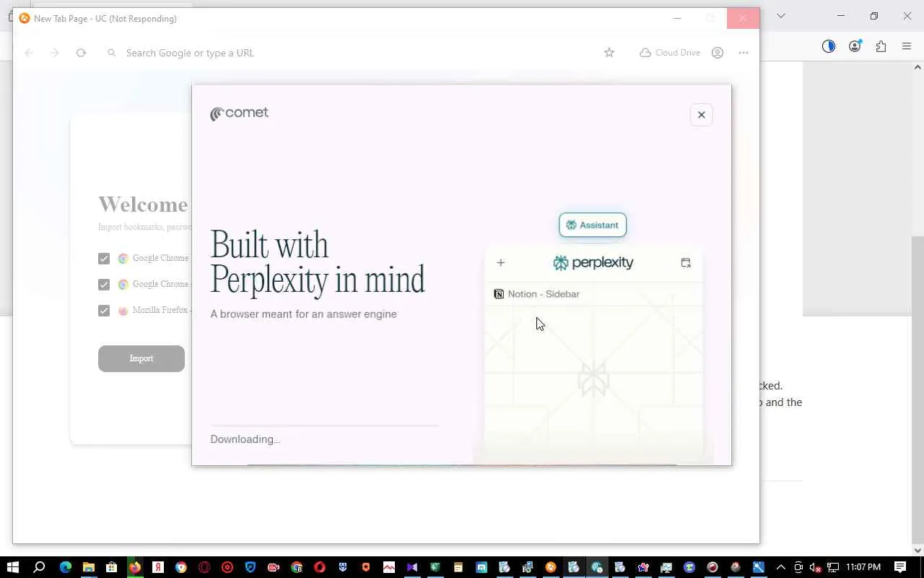
Task: Open the Firefox account icon
Action: tap(855, 46)
